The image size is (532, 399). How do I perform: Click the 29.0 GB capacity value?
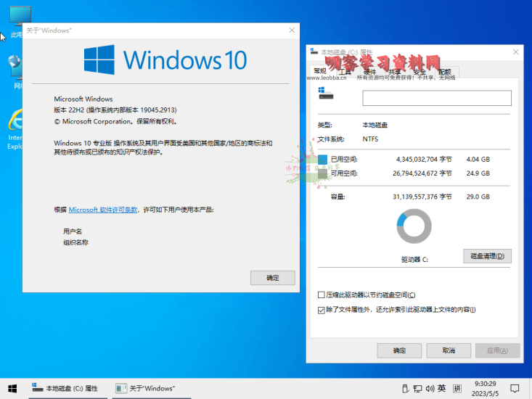click(x=478, y=197)
